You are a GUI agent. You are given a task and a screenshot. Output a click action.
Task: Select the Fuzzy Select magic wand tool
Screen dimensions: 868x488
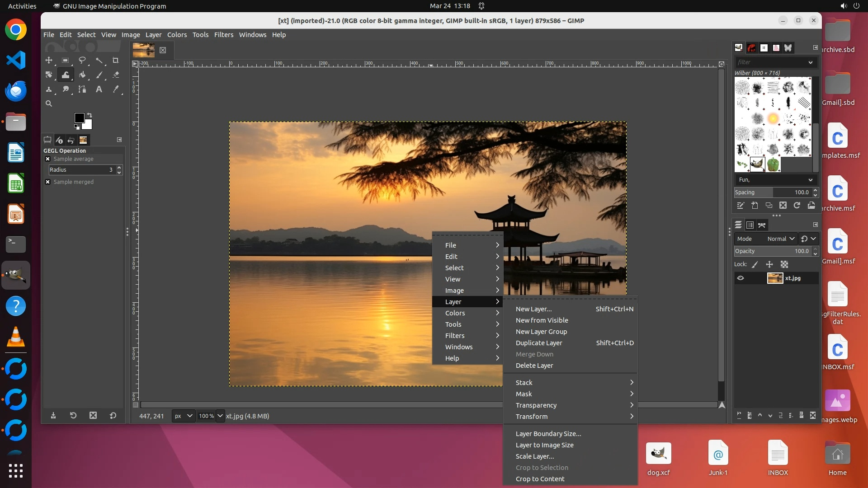tap(99, 60)
